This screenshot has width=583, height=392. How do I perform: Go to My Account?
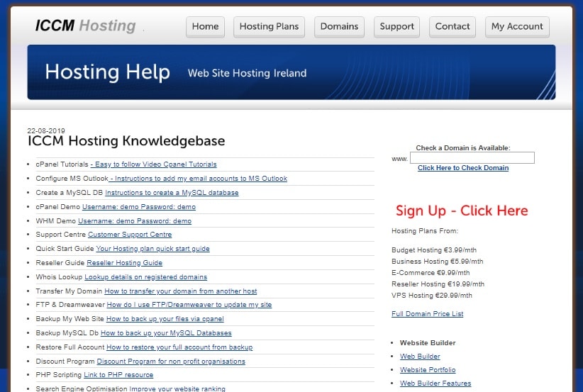517,27
